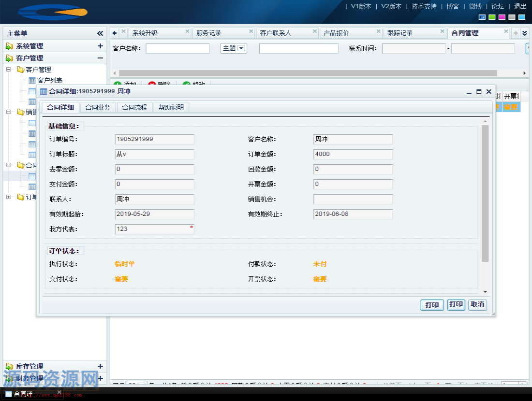This screenshot has height=401, width=532.
Task: Pick the magenta theme color swatch
Action: (x=502, y=17)
